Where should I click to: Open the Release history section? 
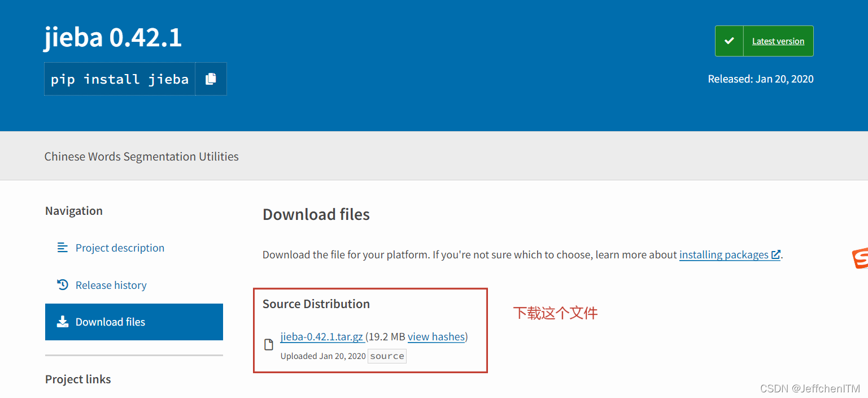click(x=111, y=285)
